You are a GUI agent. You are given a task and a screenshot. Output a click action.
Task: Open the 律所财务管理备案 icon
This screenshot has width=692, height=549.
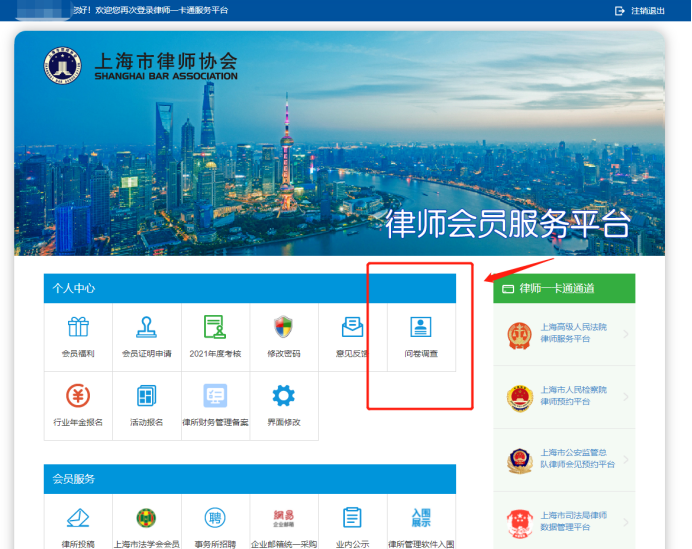point(215,397)
